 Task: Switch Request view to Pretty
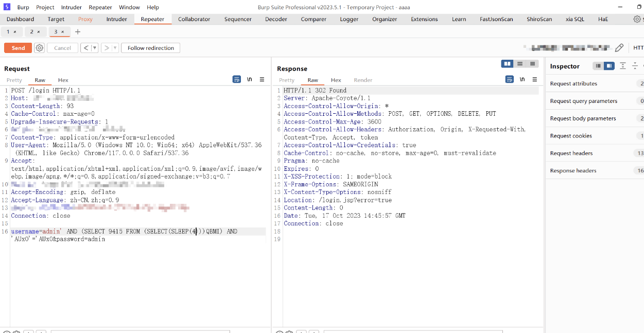[14, 80]
